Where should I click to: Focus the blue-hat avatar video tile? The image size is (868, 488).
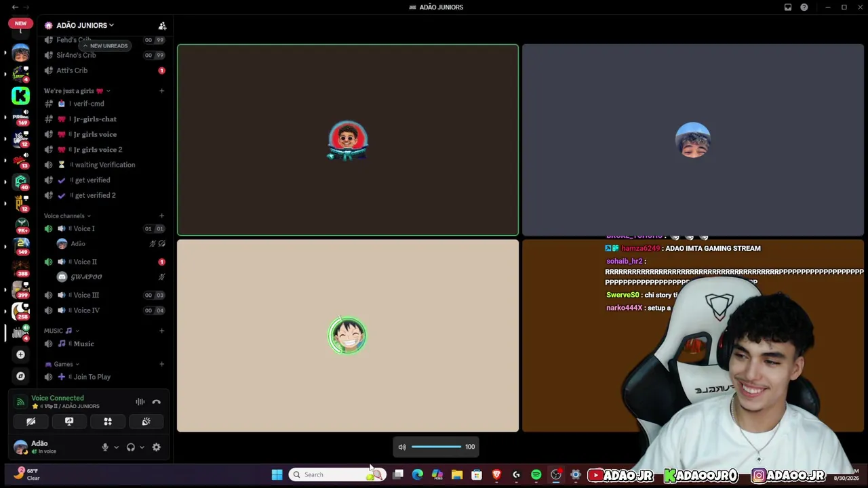(693, 140)
